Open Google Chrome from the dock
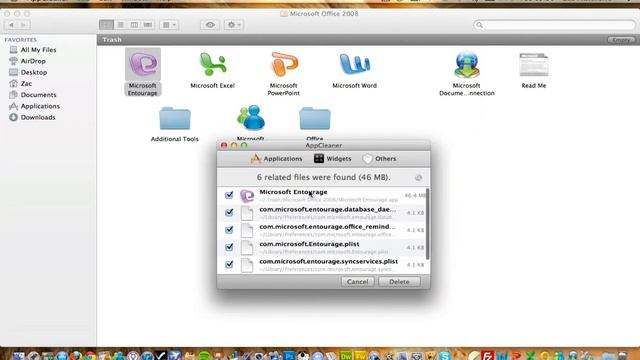 (x=90, y=356)
